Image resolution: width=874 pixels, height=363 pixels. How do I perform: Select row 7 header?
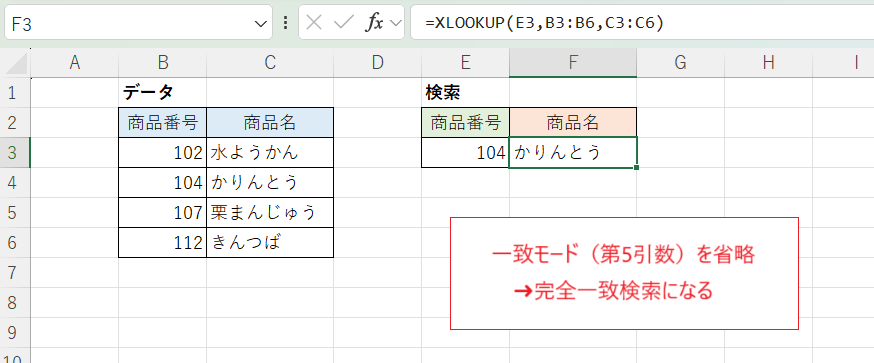[x=15, y=273]
